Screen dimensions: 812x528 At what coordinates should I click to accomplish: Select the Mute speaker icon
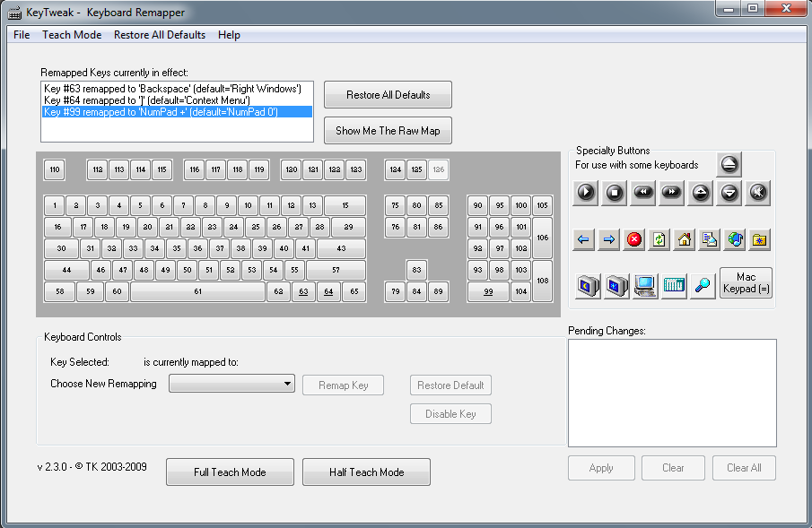(758, 193)
